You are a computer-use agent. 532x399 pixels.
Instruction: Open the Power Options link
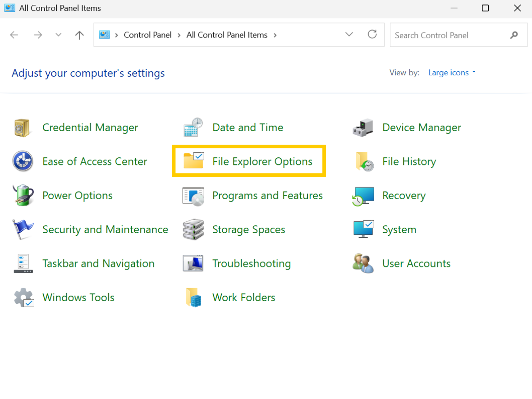click(x=78, y=195)
